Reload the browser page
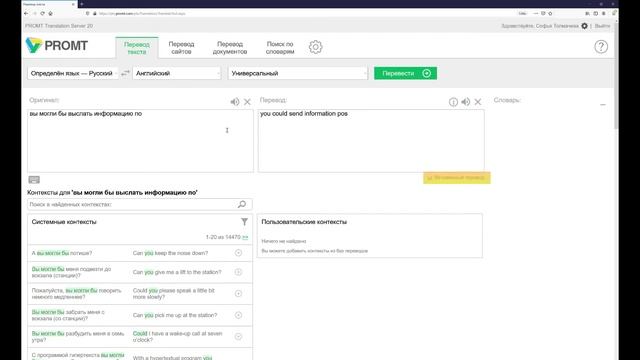The height and width of the screenshot is (360, 640). 42,13
